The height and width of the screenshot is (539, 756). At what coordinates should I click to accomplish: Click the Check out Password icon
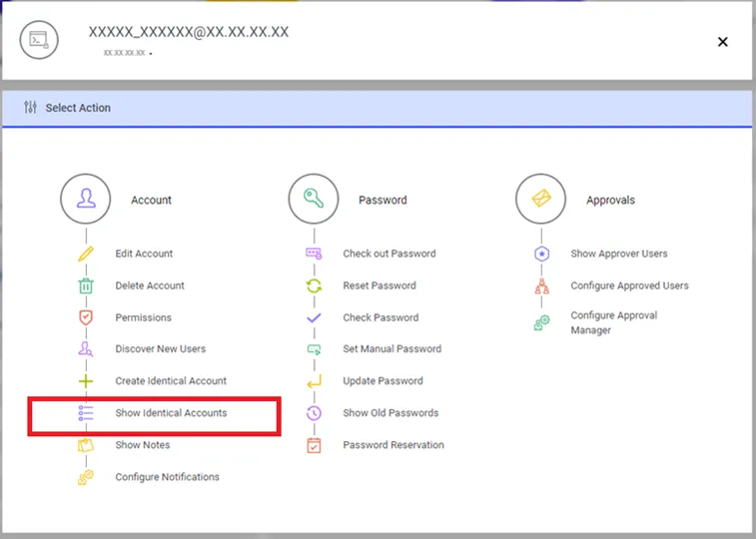(314, 254)
